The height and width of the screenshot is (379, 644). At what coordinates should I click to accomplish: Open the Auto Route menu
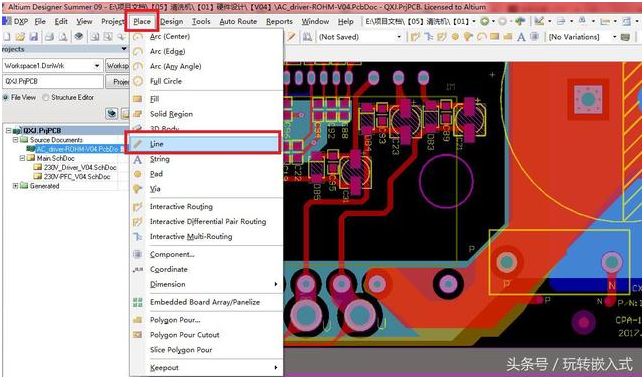point(238,21)
